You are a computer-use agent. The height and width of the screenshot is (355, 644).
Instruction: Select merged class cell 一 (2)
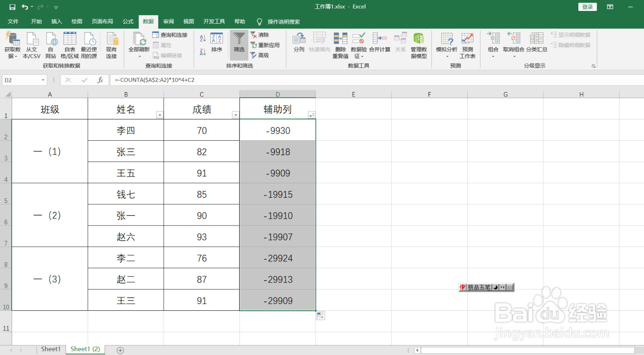point(50,215)
